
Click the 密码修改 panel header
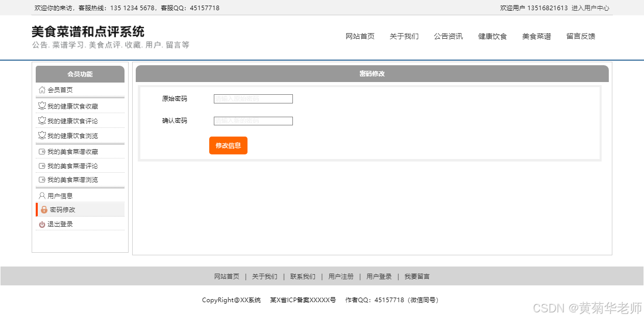coord(372,73)
